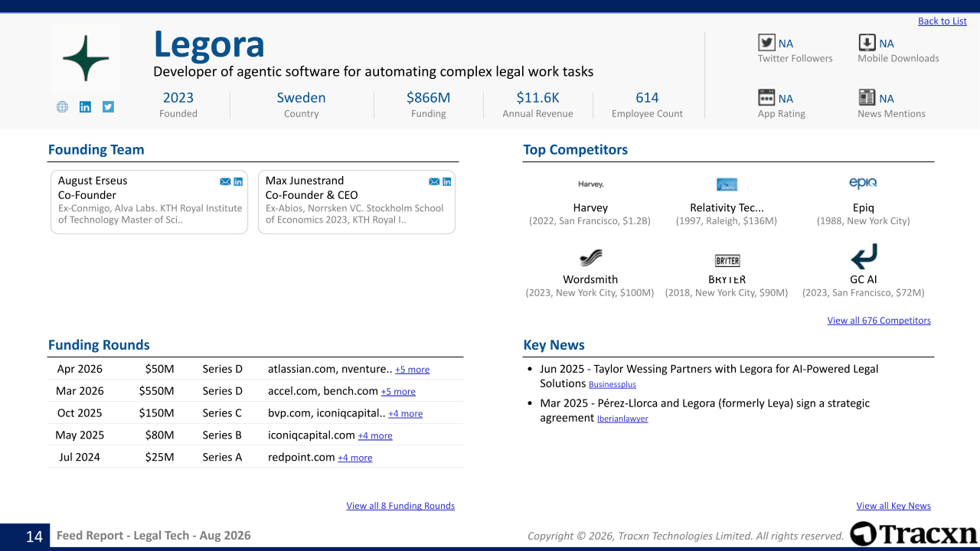
Task: Click the Taylor Wessing news headline
Action: coord(709,376)
